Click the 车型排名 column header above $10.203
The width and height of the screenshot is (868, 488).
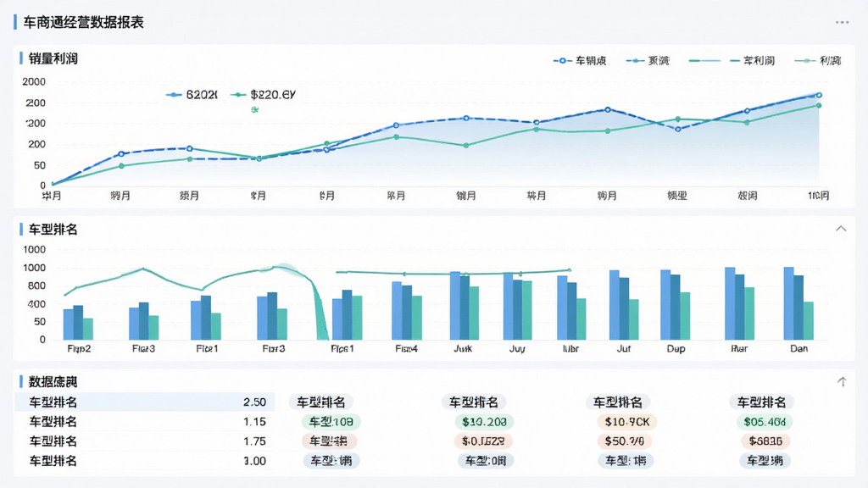click(473, 402)
